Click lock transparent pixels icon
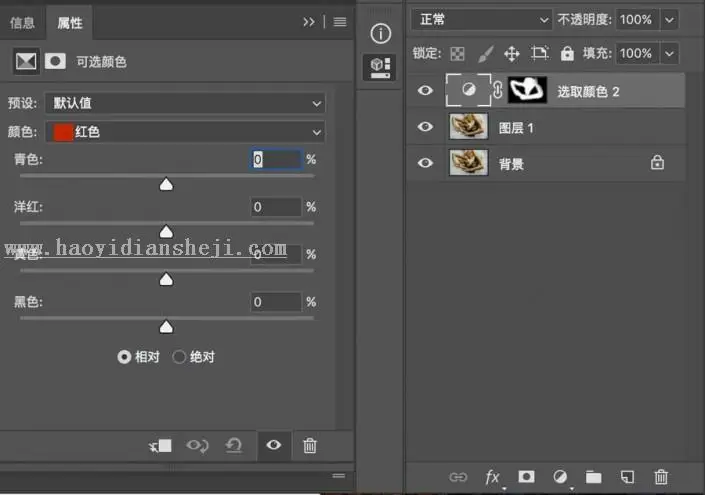705x495 pixels. [457, 54]
